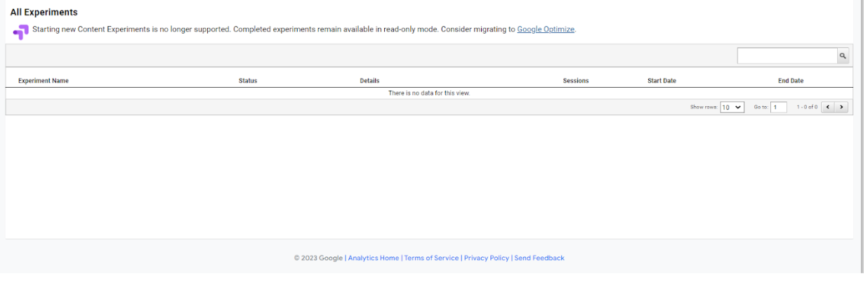Image resolution: width=868 pixels, height=281 pixels.
Task: Click the All Experiments heading
Action: click(x=44, y=13)
